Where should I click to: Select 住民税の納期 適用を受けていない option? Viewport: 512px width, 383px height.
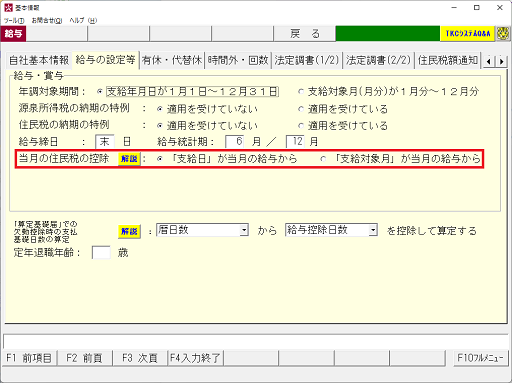point(160,126)
